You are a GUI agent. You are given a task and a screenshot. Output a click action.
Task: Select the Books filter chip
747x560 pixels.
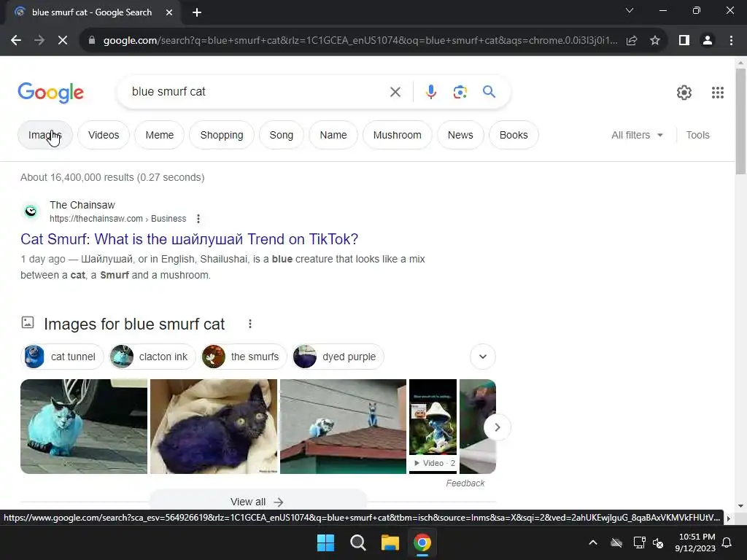[x=514, y=135]
